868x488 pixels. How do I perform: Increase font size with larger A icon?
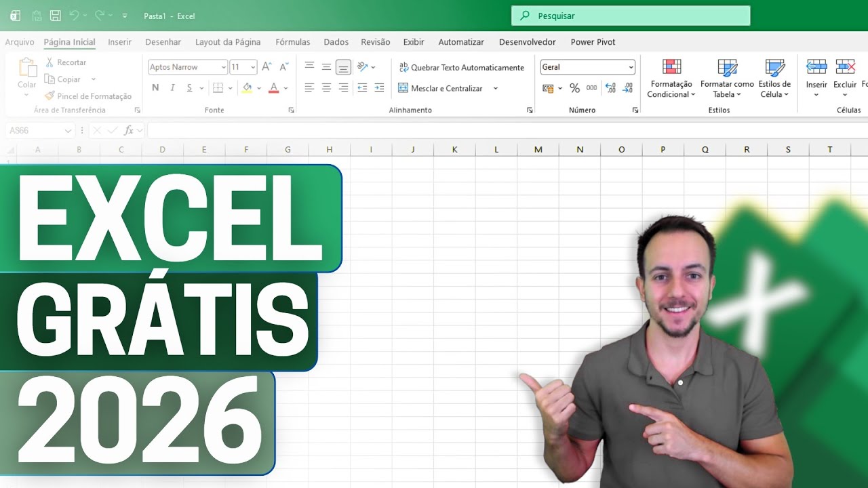tap(267, 67)
